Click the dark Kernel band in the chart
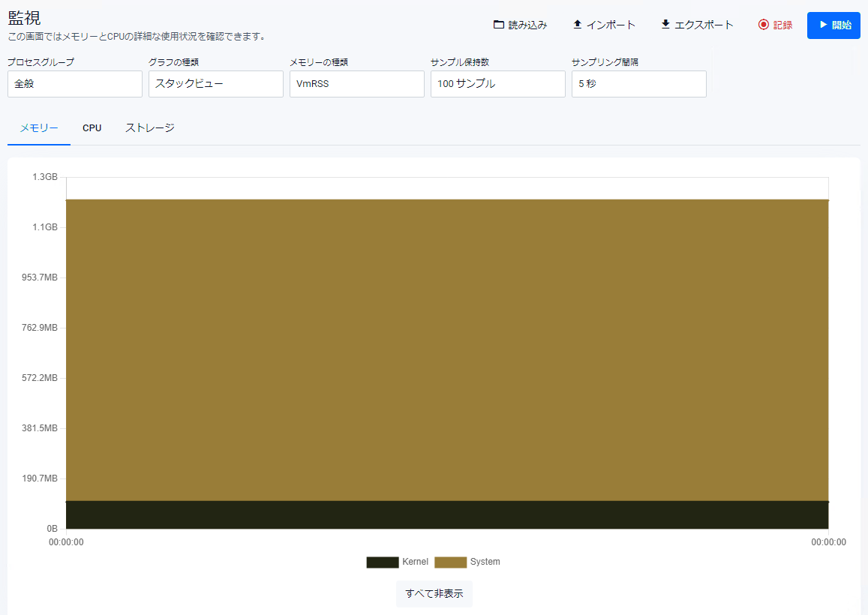 tap(447, 514)
